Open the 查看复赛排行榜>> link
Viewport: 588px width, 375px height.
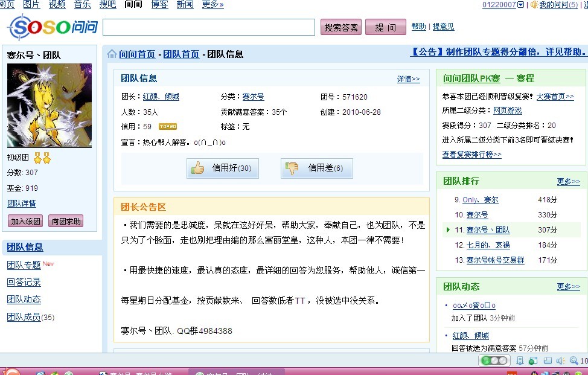[x=471, y=154]
